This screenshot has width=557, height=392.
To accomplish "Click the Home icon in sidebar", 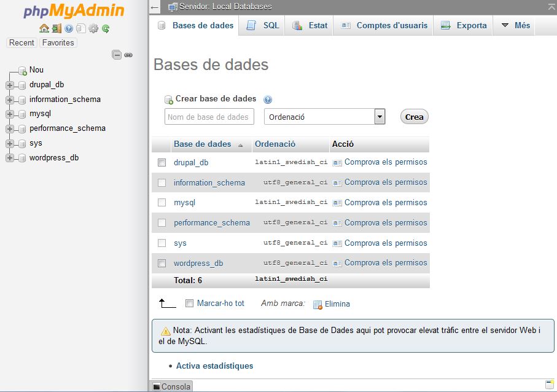I will click(x=44, y=28).
